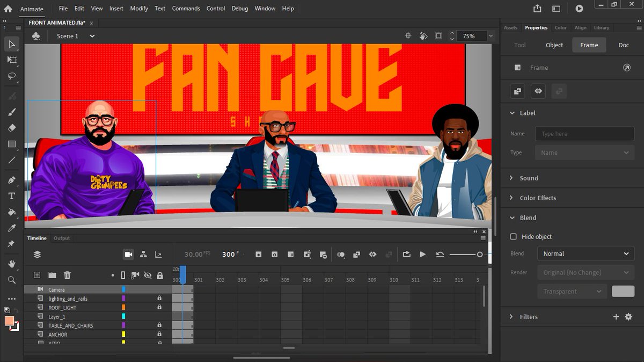Screen dimensions: 644x362
Task: Click the timeline zoom slider handle
Action: pyautogui.click(x=480, y=255)
